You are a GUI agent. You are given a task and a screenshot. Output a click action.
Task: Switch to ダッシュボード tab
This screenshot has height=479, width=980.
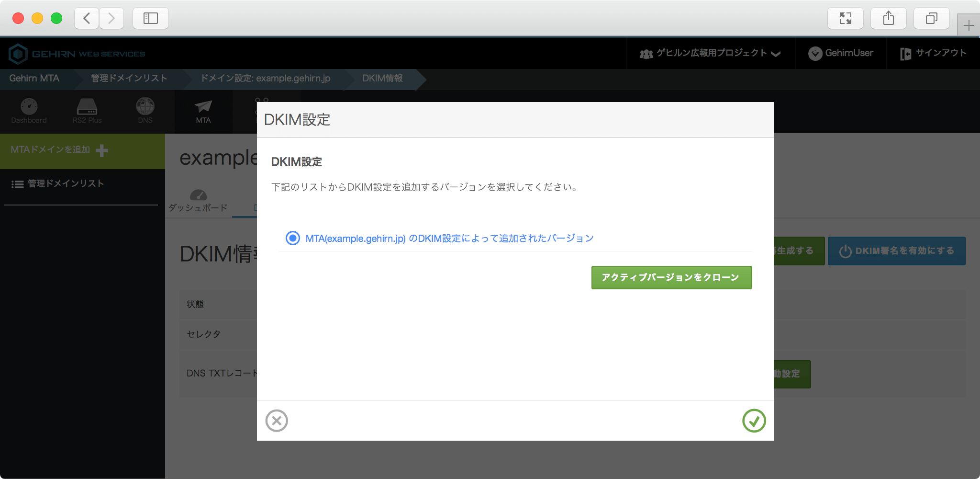[x=198, y=202]
